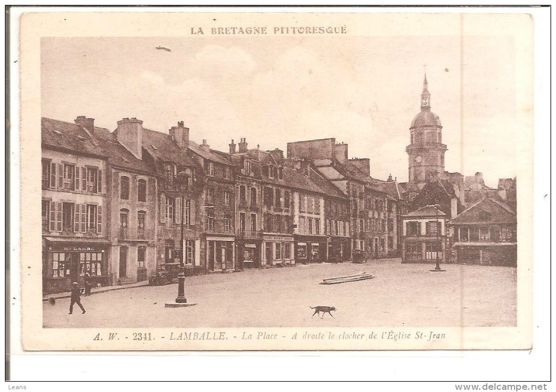Click the half-timbered building at far right
556x392 pixels.
point(484,232)
